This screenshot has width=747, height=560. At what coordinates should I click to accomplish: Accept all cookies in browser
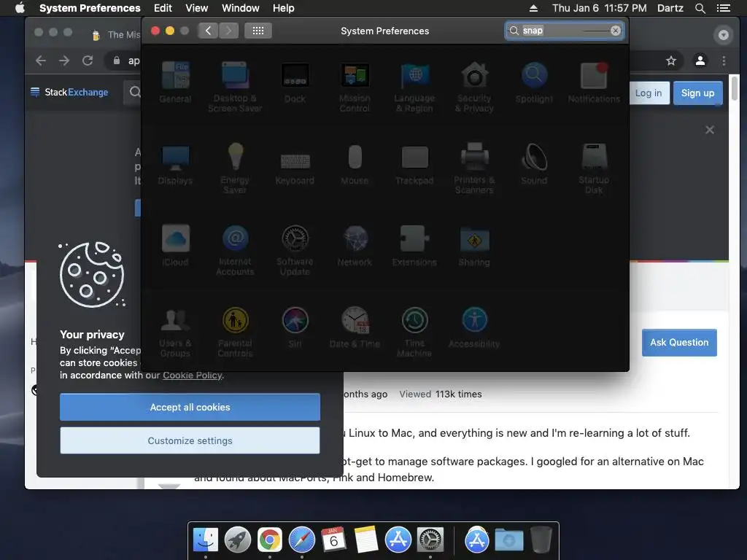190,407
